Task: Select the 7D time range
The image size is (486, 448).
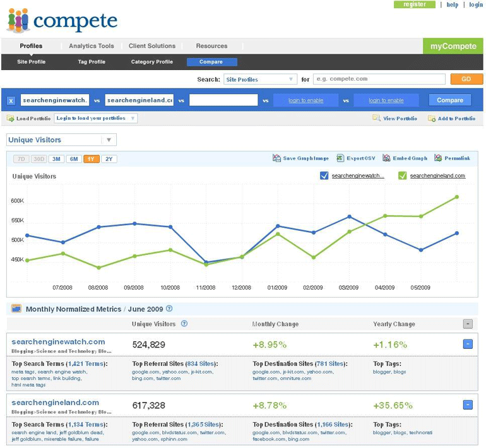Action: [x=21, y=159]
